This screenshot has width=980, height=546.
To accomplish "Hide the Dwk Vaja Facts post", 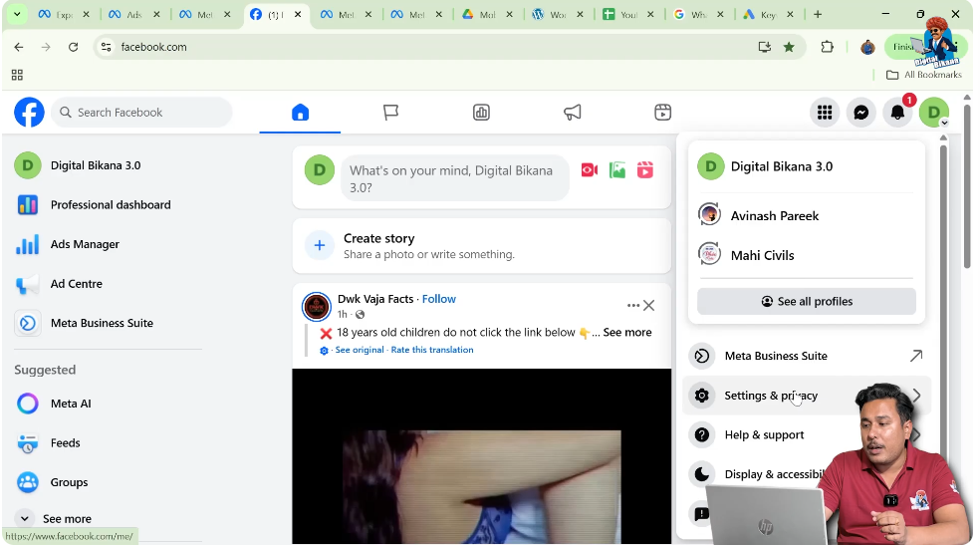I will (x=649, y=305).
